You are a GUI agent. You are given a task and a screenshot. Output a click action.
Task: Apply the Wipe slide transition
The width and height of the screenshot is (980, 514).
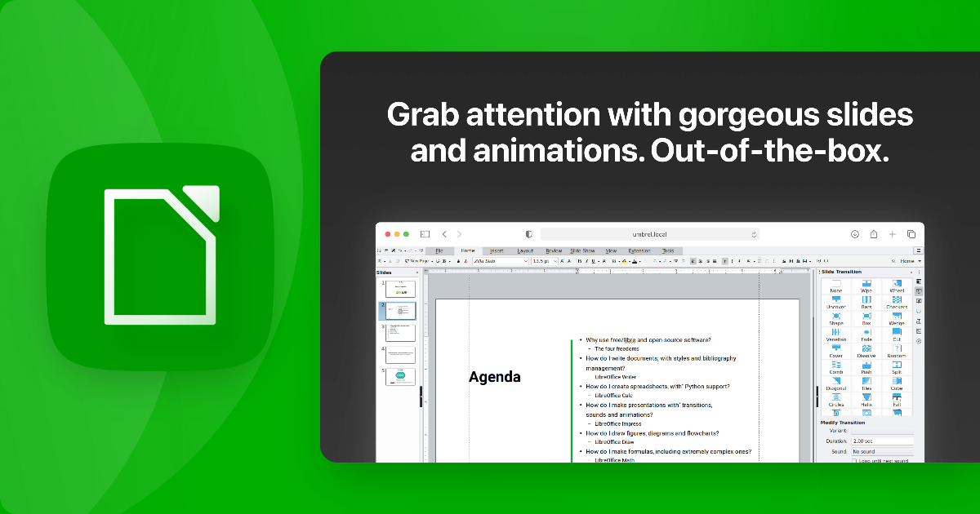coord(866,284)
